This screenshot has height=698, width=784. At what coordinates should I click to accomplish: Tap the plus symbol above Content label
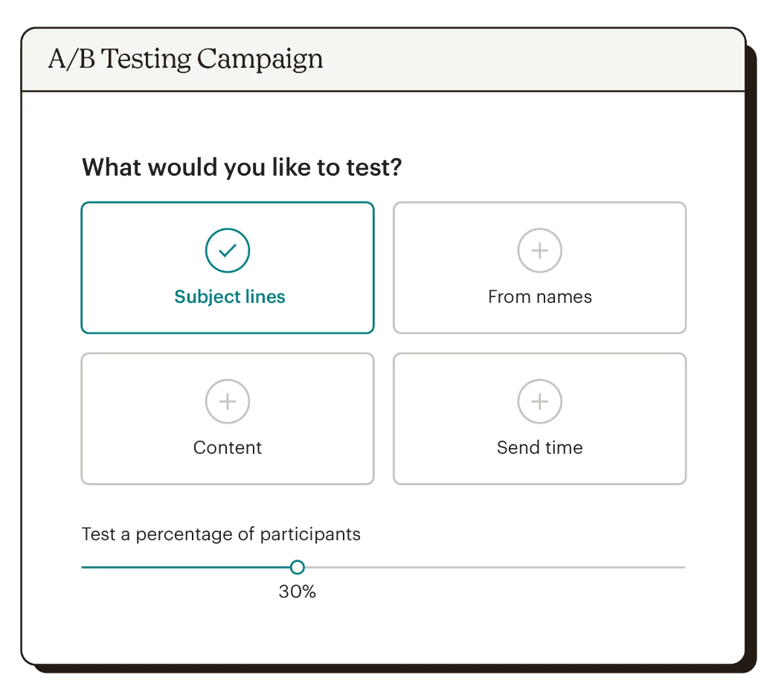[x=228, y=402]
